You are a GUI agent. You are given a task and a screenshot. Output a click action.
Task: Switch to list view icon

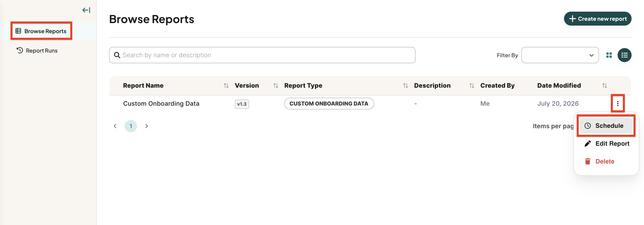point(624,55)
